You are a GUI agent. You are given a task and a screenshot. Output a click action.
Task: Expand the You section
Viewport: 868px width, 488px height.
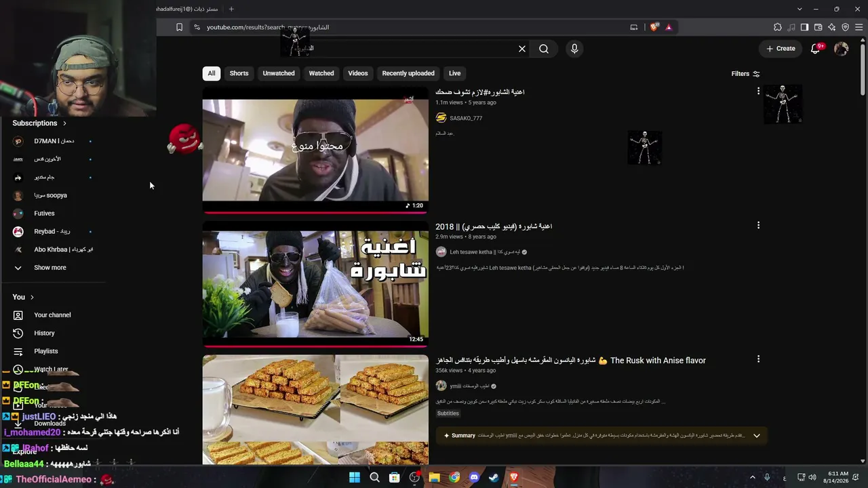23,297
